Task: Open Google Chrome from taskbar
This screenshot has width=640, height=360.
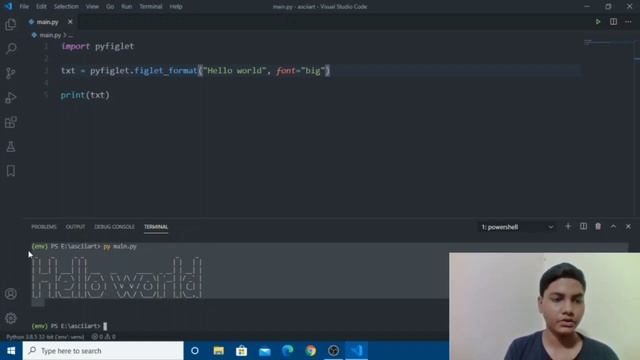Action: click(x=311, y=351)
